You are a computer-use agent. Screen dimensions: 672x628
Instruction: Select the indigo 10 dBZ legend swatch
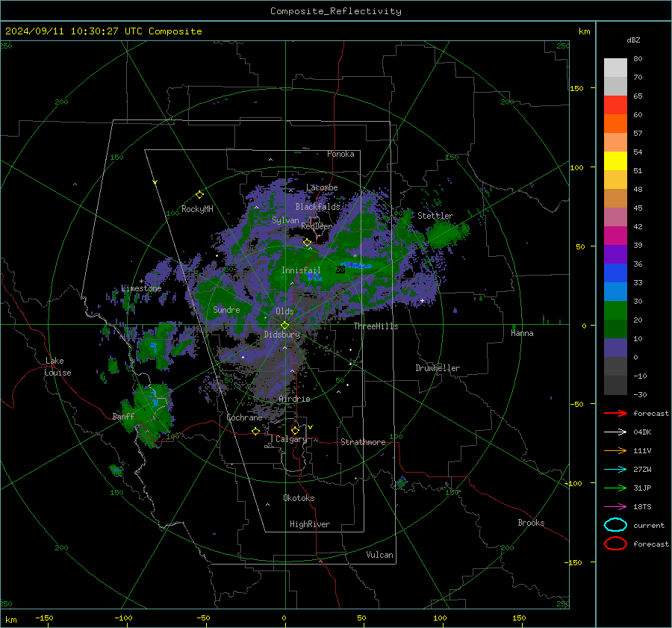point(615,348)
